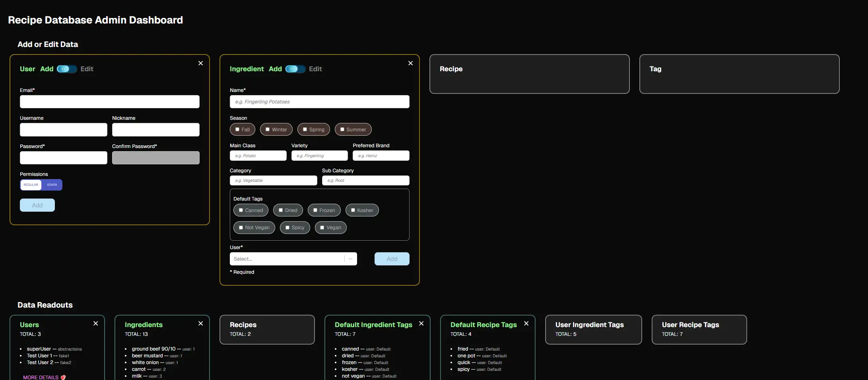Check the Fall season checkbox

point(237,129)
